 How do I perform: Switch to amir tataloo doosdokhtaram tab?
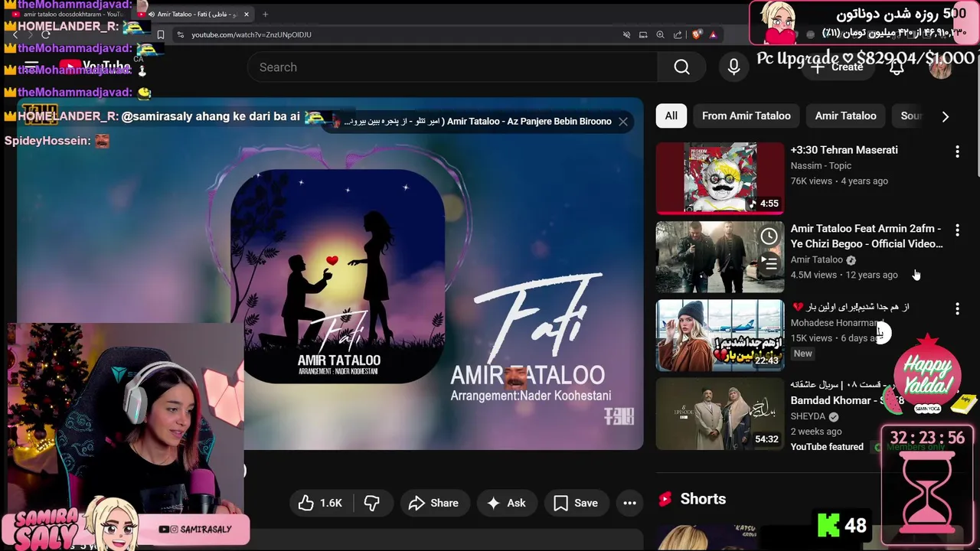coord(69,14)
